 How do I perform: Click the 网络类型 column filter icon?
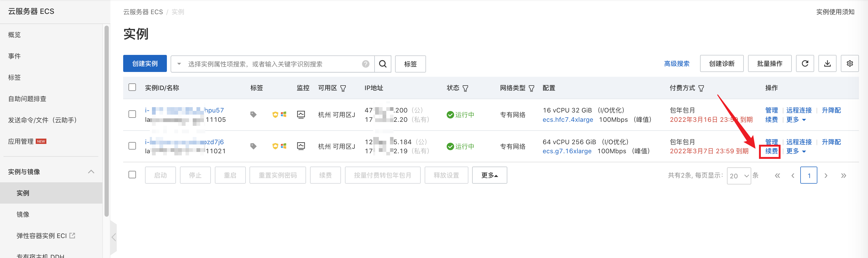(x=531, y=88)
